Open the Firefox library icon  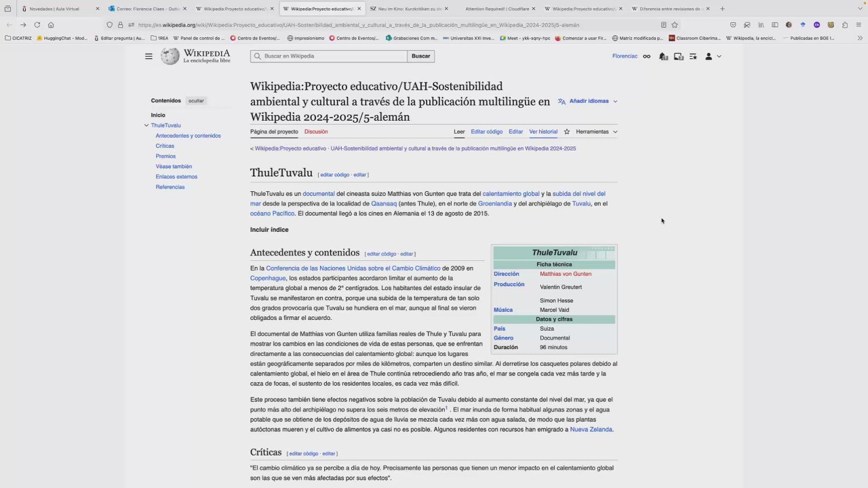coord(761,25)
